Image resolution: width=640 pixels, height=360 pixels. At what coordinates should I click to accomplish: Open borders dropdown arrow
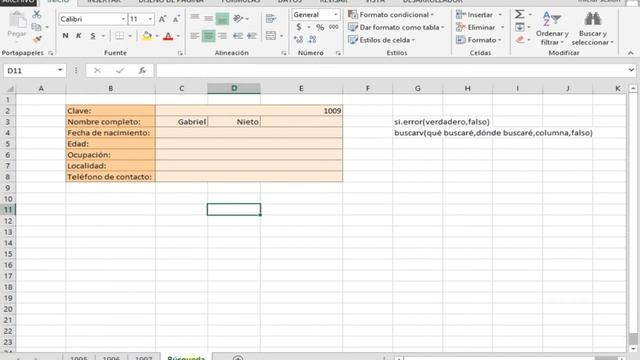(x=130, y=36)
